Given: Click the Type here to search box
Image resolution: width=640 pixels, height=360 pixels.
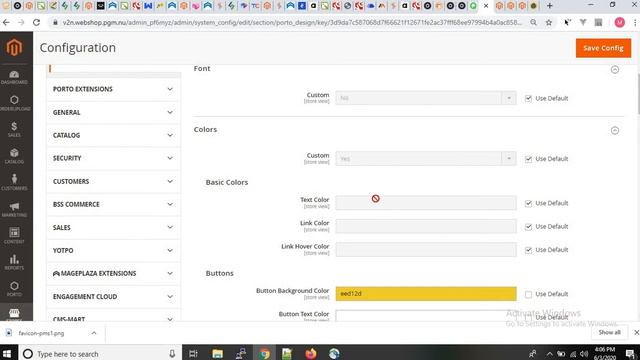Looking at the screenshot, I should tap(99, 354).
